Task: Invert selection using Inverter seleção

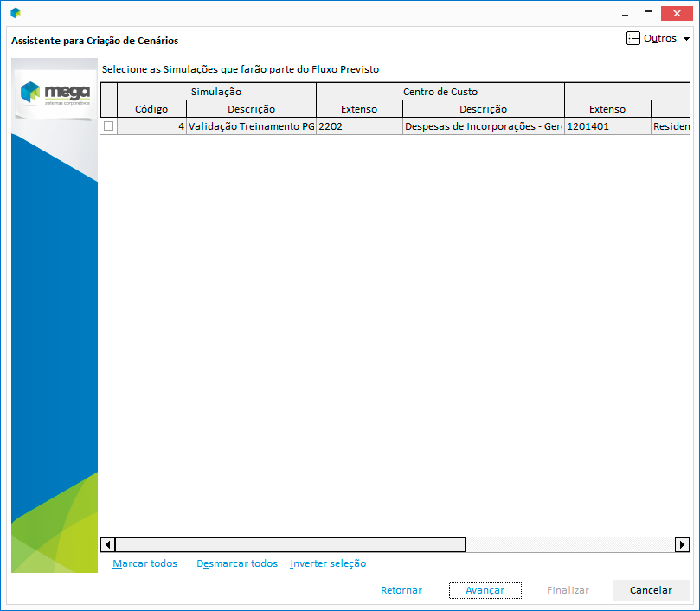Action: click(328, 564)
